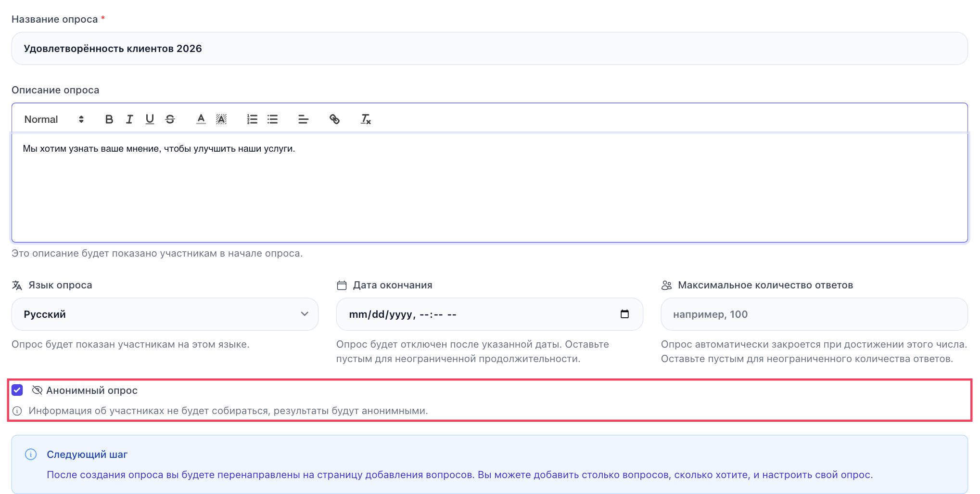
Task: Apply bold formatting in description editor
Action: (109, 119)
